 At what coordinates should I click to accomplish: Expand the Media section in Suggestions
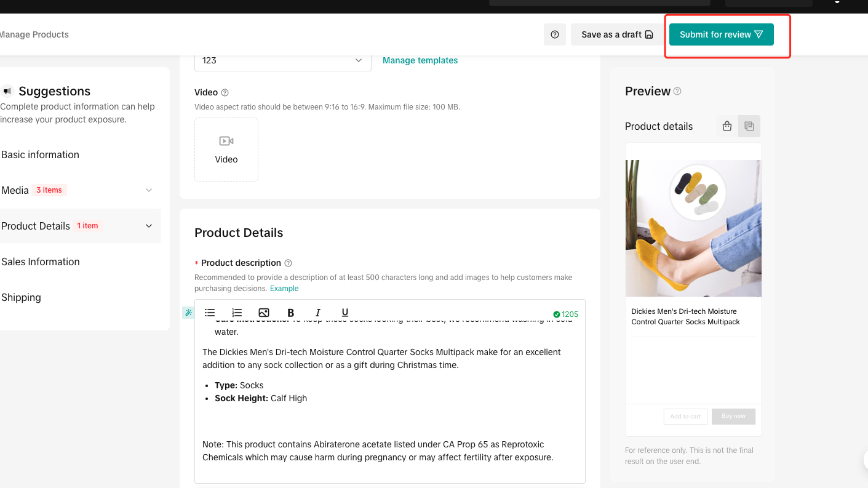148,190
